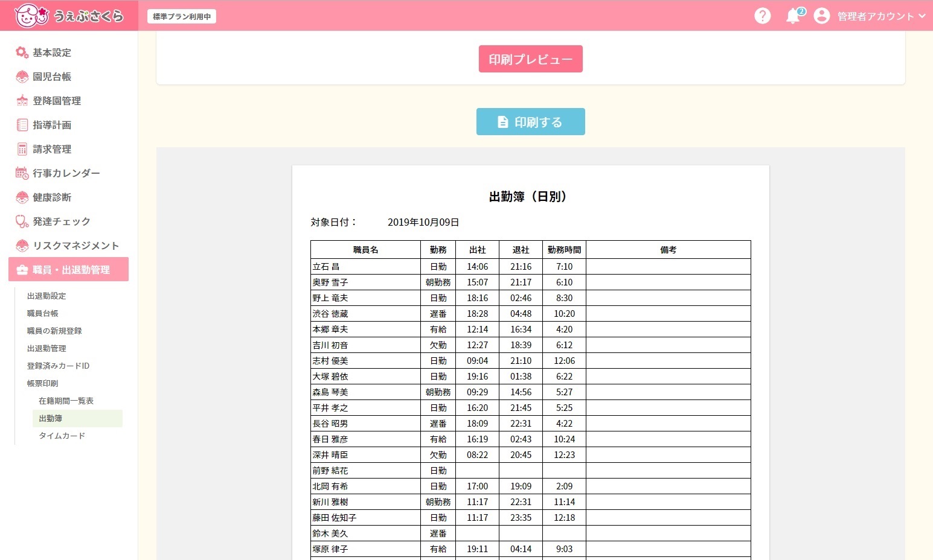
Task: Click 5:27 work hours for 森島 琴美
Action: 564,392
